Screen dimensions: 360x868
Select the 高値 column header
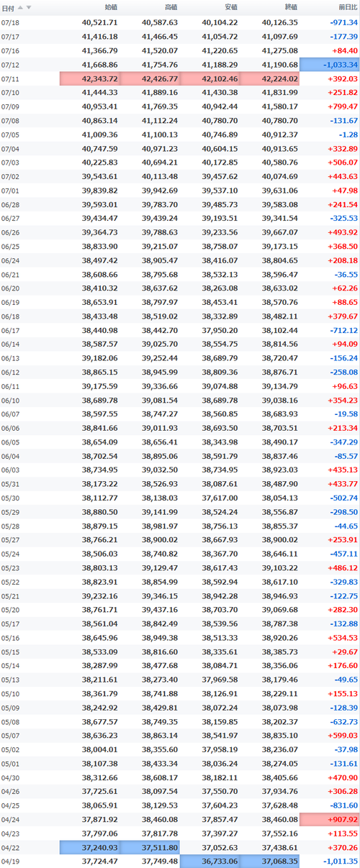pyautogui.click(x=171, y=7)
